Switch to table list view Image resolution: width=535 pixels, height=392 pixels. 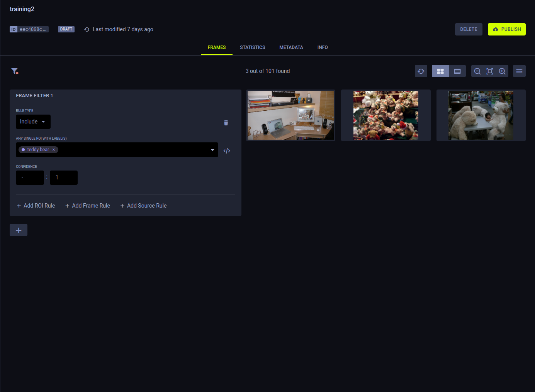click(x=457, y=71)
